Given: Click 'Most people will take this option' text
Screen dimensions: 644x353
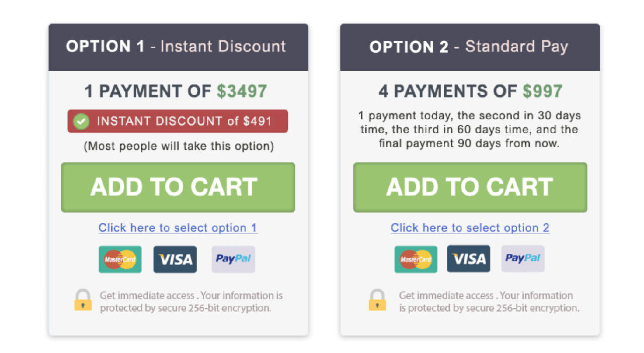Looking at the screenshot, I should tap(179, 146).
